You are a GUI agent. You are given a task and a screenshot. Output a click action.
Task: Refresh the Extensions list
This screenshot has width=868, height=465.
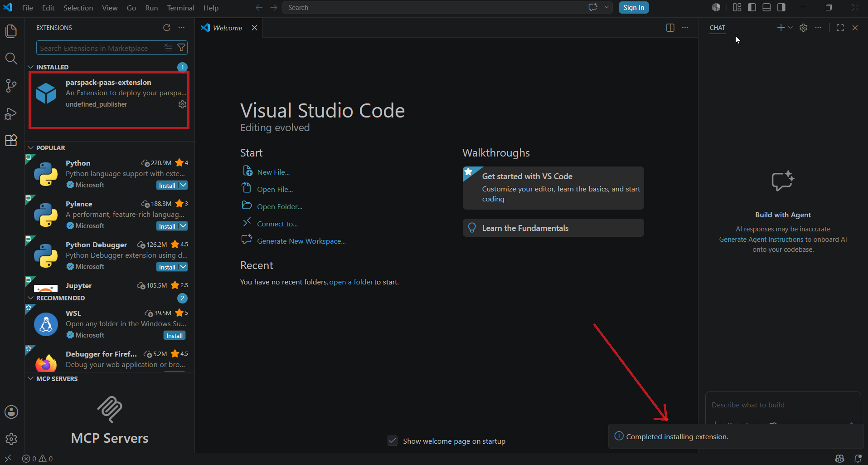(x=167, y=28)
